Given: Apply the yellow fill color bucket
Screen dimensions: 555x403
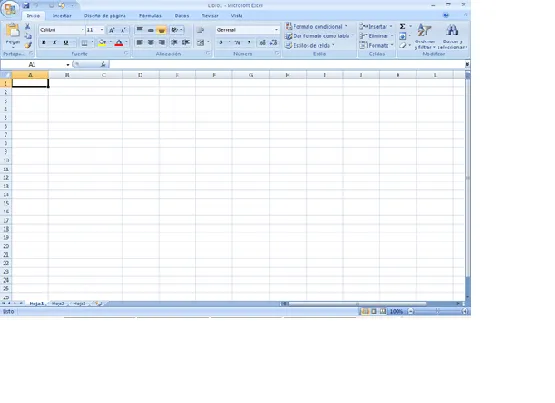Looking at the screenshot, I should pyautogui.click(x=102, y=43).
